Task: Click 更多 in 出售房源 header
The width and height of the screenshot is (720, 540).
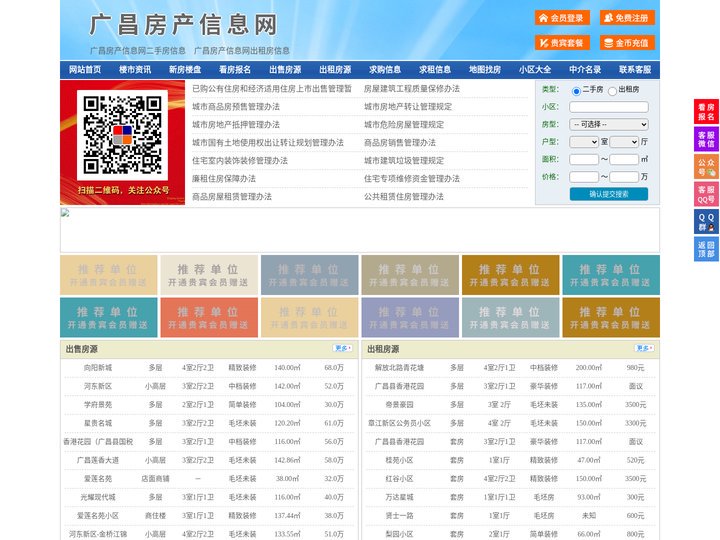Action: [343, 349]
